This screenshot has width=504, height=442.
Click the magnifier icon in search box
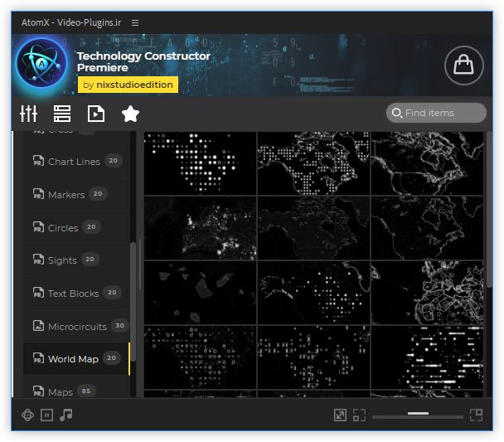(397, 113)
